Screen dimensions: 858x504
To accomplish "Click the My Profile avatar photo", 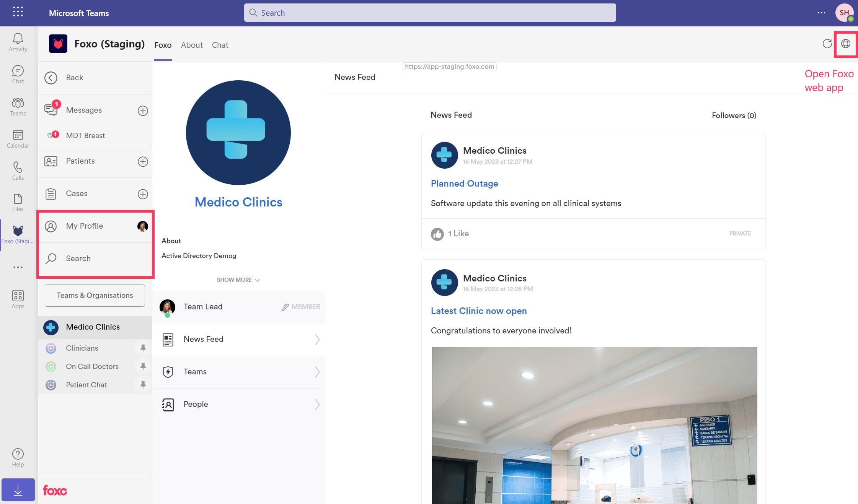I will click(x=142, y=226).
